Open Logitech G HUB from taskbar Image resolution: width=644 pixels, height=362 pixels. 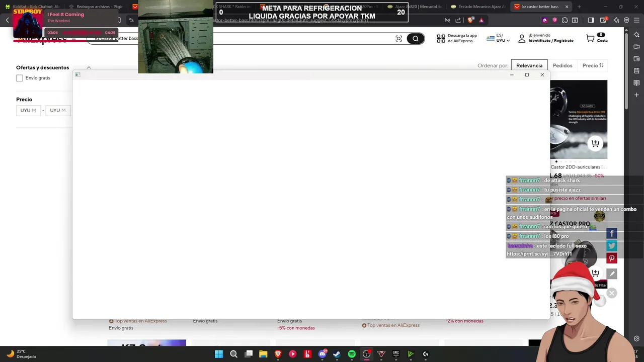426,354
